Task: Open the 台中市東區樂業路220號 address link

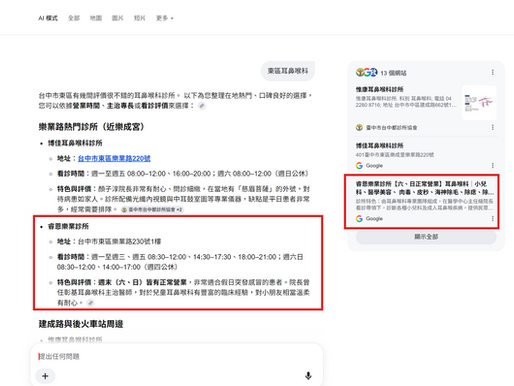Action: tap(114, 158)
